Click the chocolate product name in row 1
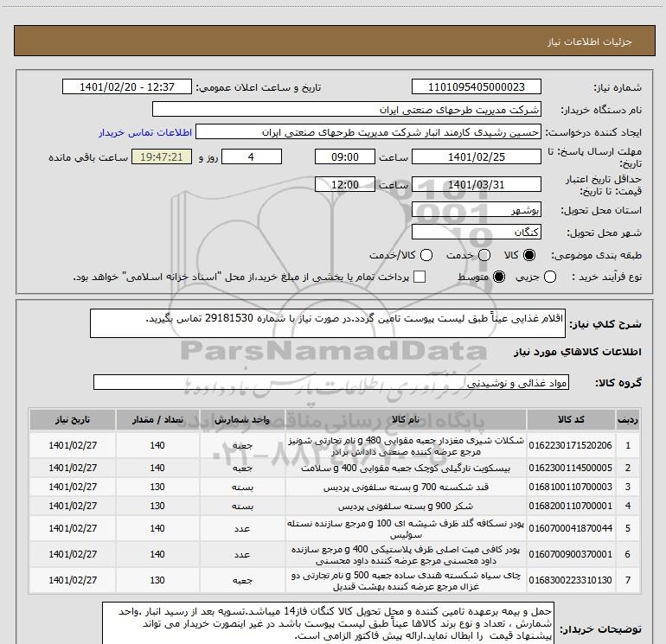The height and width of the screenshot is (644, 666). point(406,446)
